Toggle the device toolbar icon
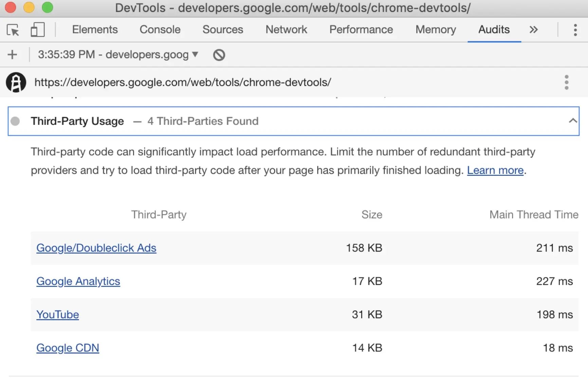588x387 pixels. point(37,30)
